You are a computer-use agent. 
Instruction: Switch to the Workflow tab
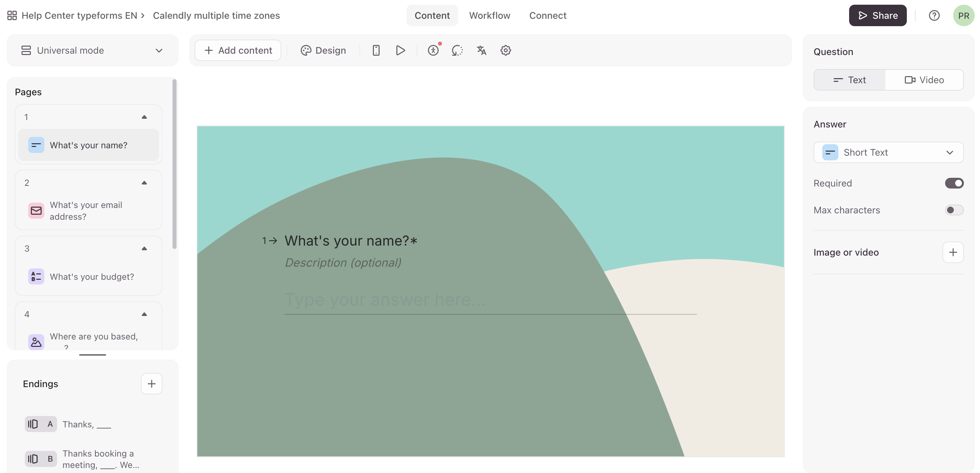(x=489, y=15)
